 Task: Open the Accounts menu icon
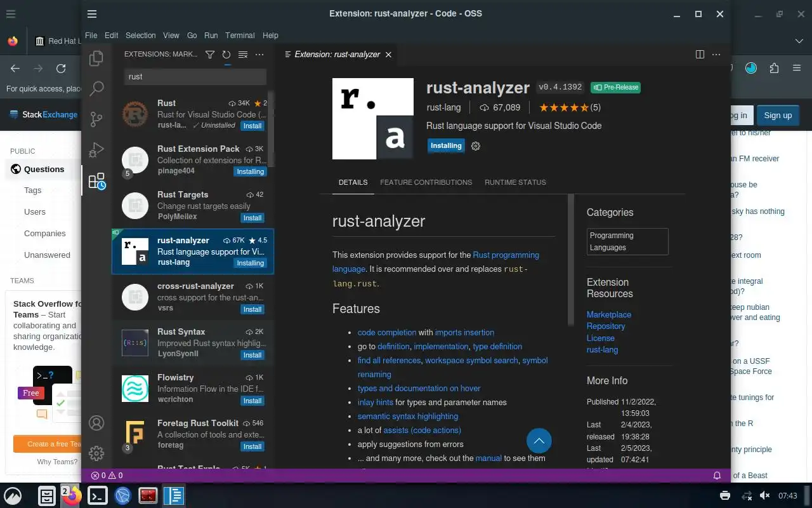coord(96,423)
